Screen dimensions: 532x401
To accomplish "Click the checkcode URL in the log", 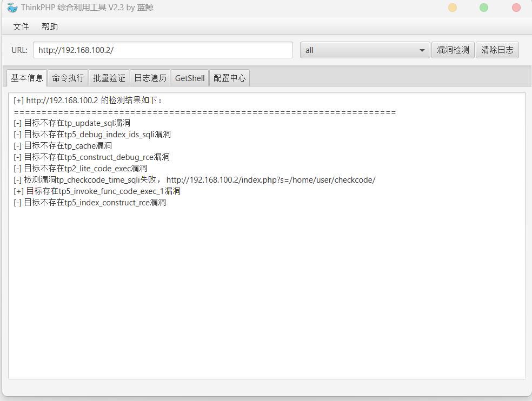I will 271,180.
